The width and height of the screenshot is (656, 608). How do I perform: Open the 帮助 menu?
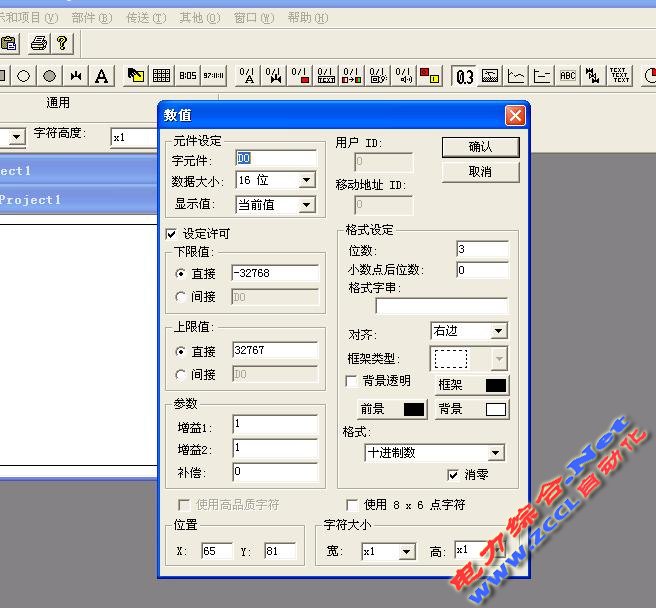click(x=306, y=18)
